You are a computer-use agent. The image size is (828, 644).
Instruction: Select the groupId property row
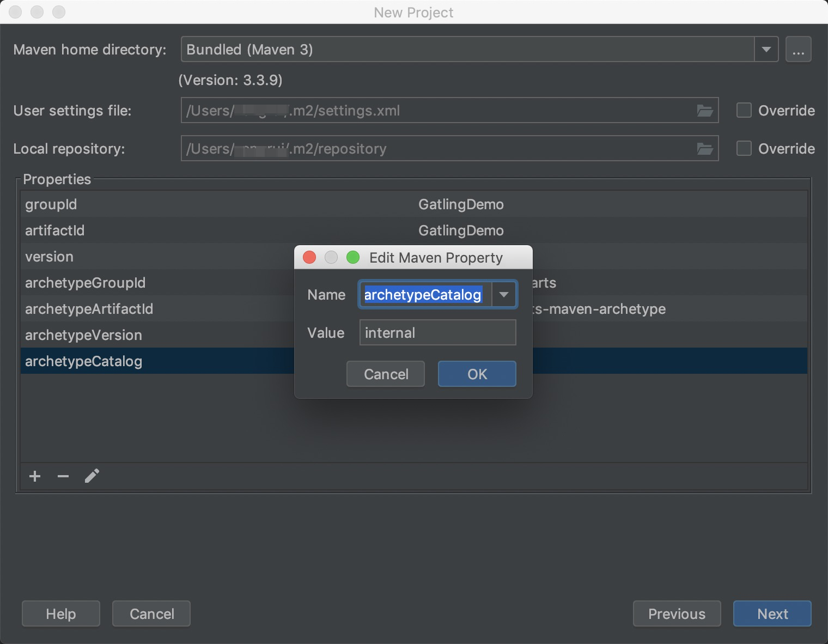[414, 204]
